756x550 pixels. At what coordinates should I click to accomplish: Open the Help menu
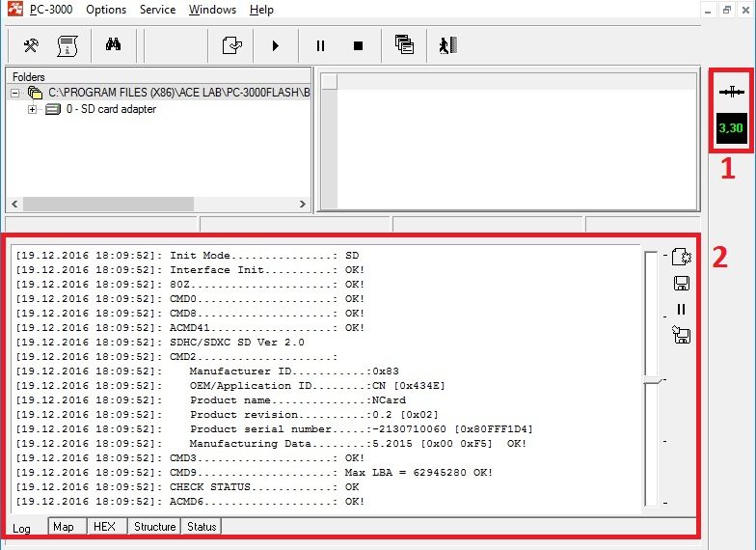tap(262, 10)
